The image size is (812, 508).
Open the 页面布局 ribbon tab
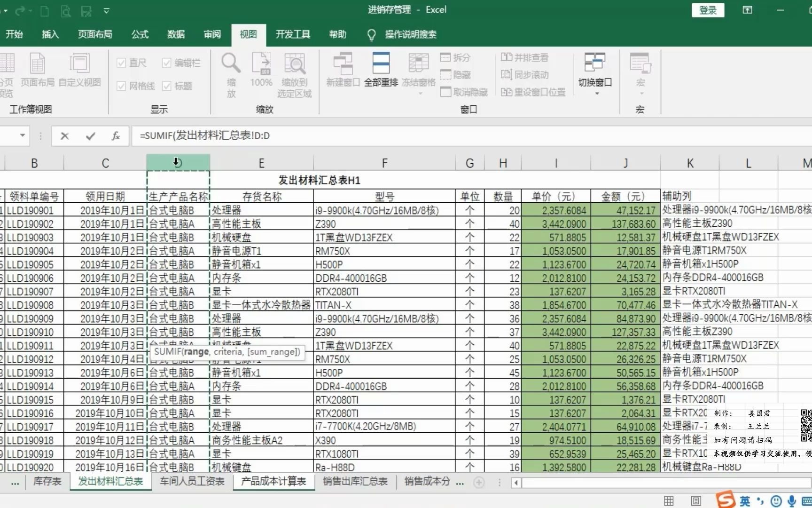coord(95,34)
